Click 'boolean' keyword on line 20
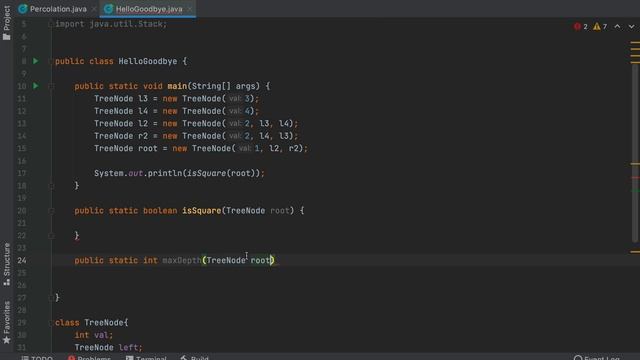Screen dimensions: 640x360 point(160,211)
